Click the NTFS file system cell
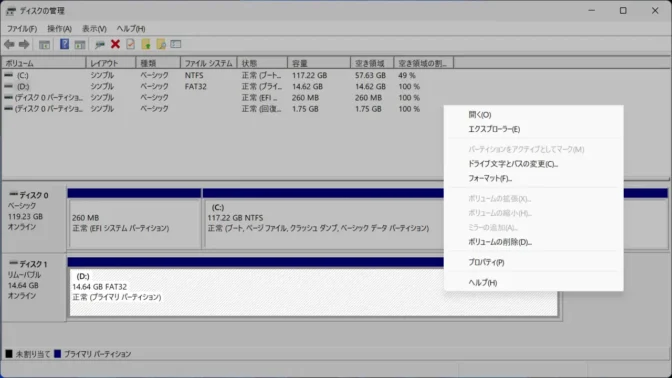 pos(194,75)
